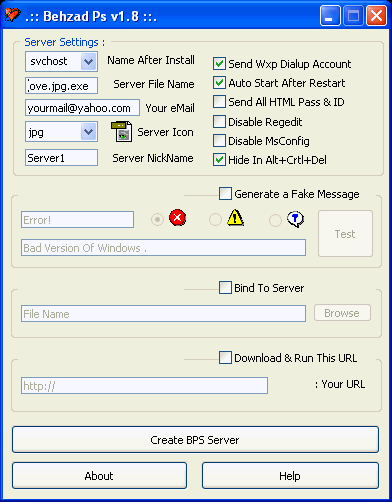Toggle Send Wxp Dialup Account checkbox
Viewport: 392px width, 502px height.
point(219,64)
